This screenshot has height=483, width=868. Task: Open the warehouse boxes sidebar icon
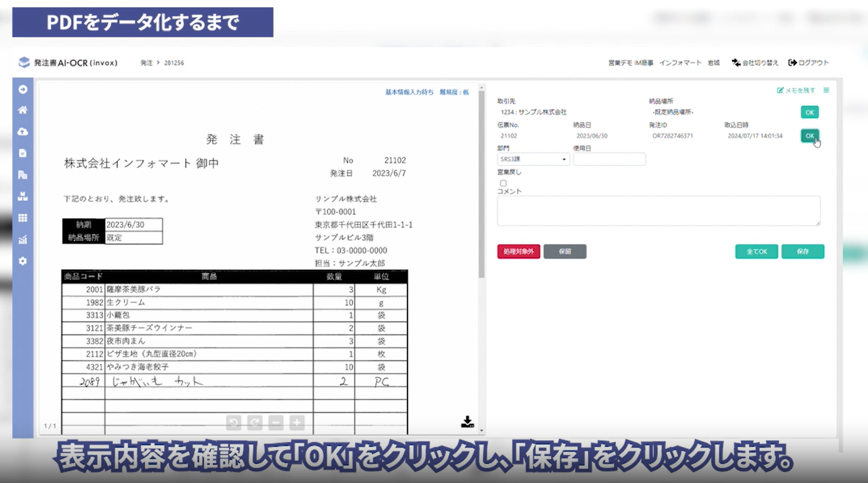coord(23,196)
